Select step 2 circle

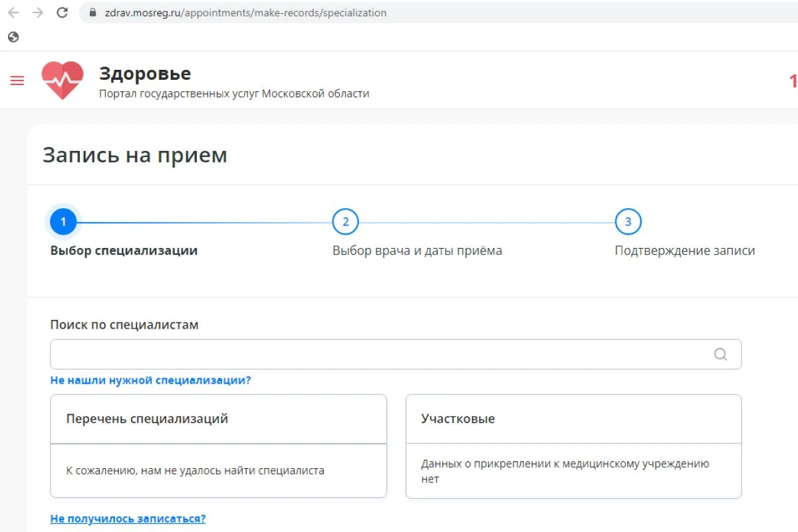345,222
